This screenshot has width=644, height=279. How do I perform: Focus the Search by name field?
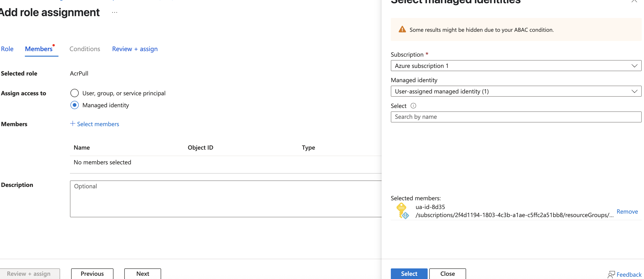(516, 117)
